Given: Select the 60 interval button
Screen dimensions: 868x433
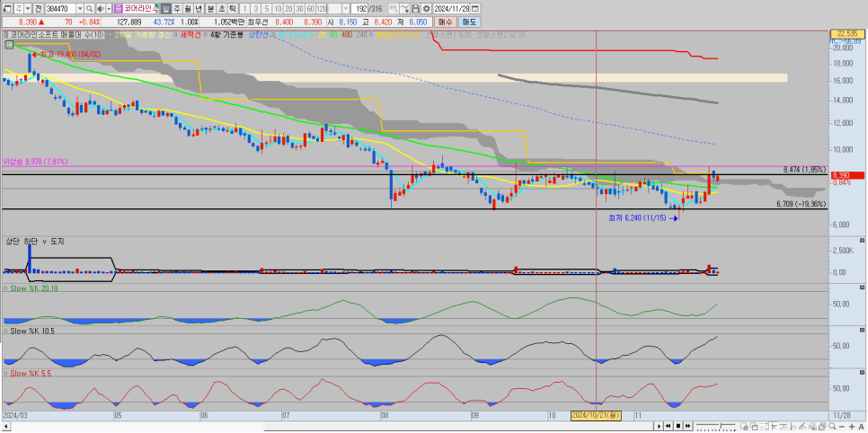Looking at the screenshot, I should 310,9.
